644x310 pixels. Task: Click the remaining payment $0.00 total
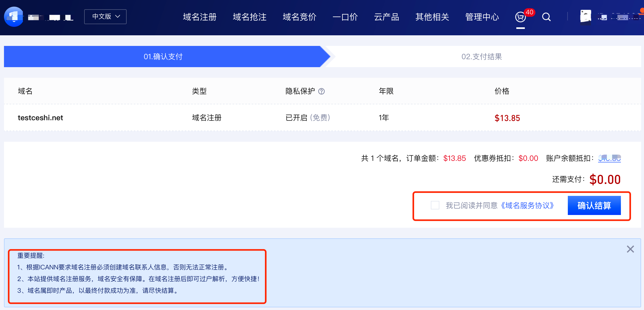(x=605, y=179)
